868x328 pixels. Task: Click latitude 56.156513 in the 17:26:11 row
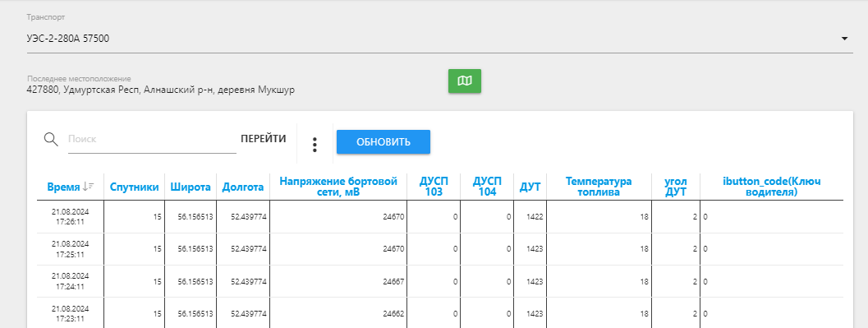(195, 217)
